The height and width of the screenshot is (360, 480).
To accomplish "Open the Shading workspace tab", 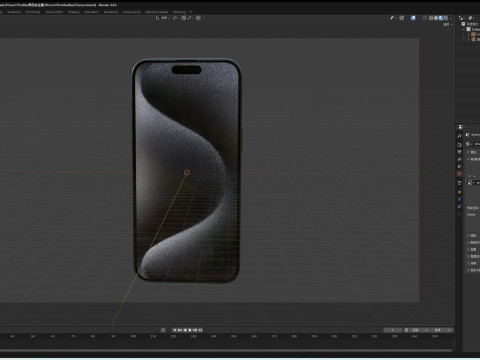I will (74, 12).
